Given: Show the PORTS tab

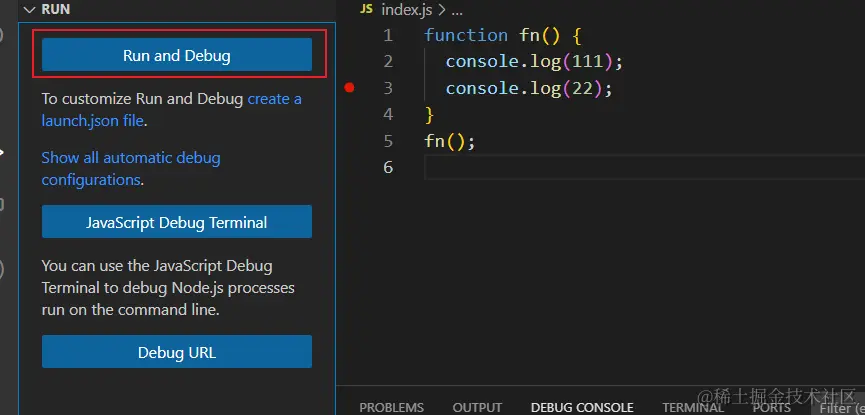Looking at the screenshot, I should pos(771,407).
